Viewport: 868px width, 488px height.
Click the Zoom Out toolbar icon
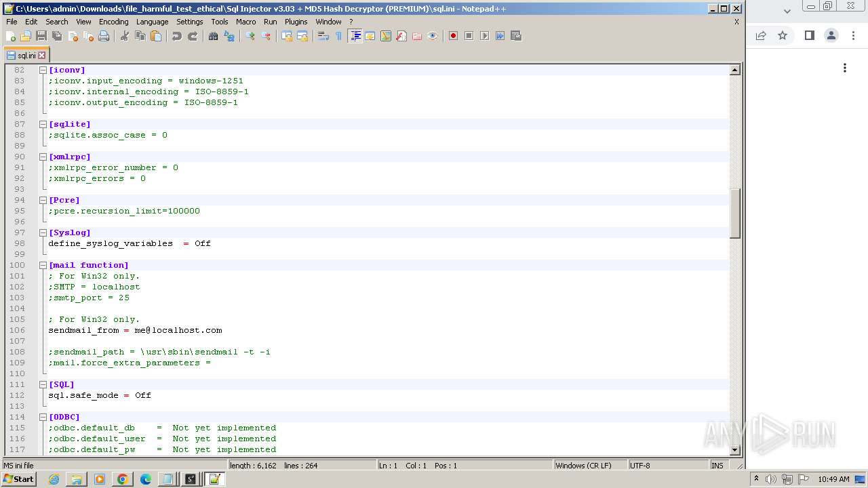tap(266, 36)
